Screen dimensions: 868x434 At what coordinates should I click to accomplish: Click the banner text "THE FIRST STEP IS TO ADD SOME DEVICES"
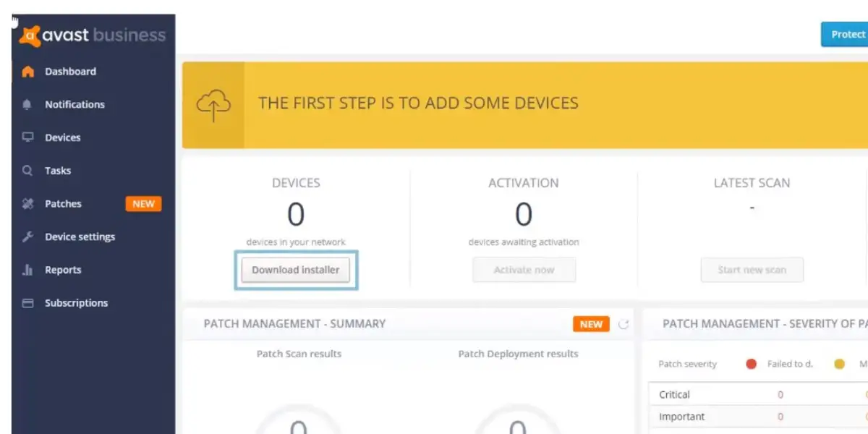[419, 103]
